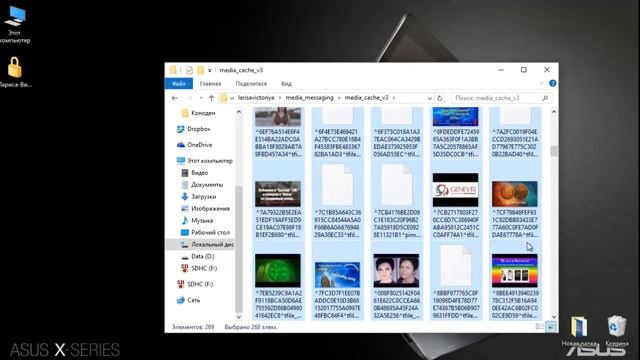Select Документы in navigation pane

[x=202, y=184]
